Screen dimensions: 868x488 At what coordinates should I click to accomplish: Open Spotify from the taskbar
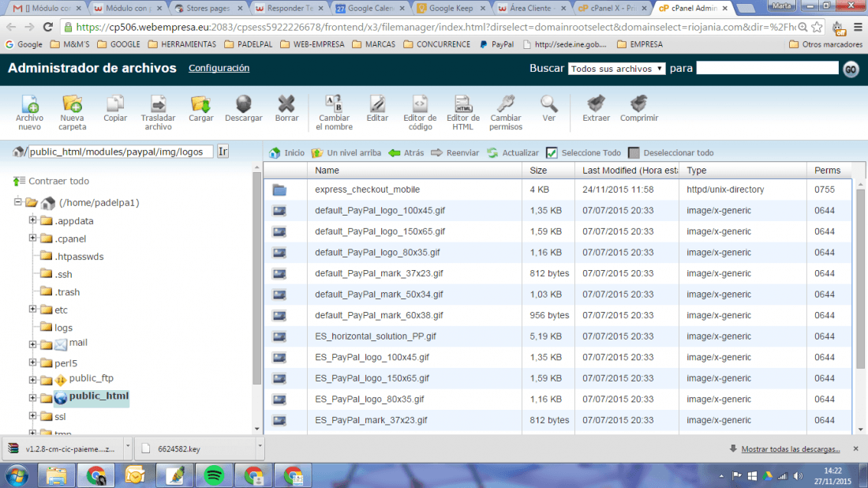pos(214,475)
